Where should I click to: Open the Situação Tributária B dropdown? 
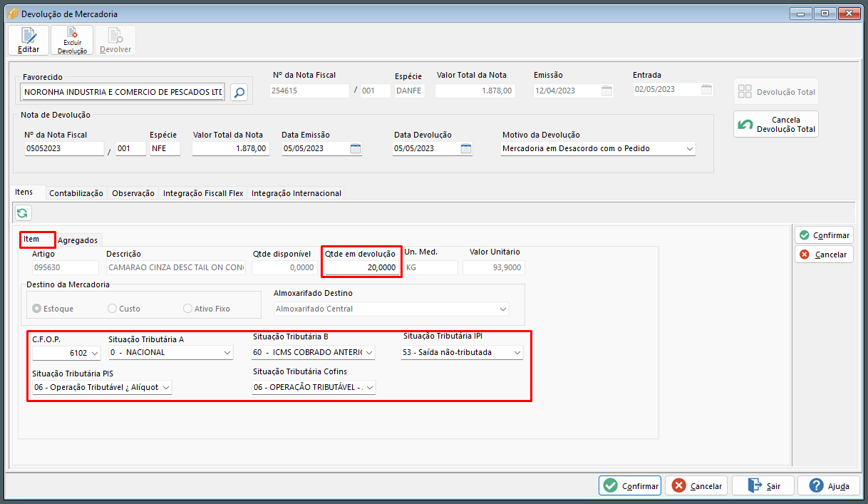(369, 352)
